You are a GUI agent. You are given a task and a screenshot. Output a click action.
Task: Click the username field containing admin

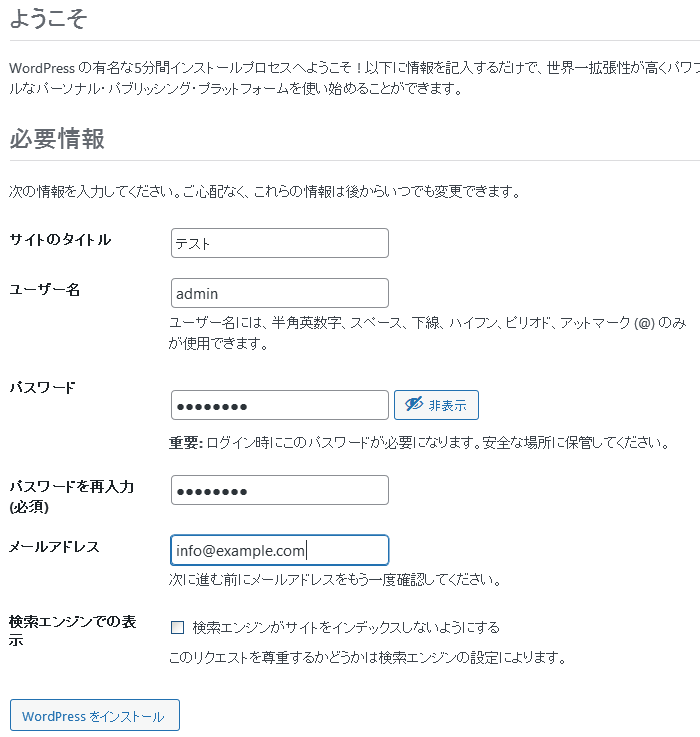tap(280, 293)
